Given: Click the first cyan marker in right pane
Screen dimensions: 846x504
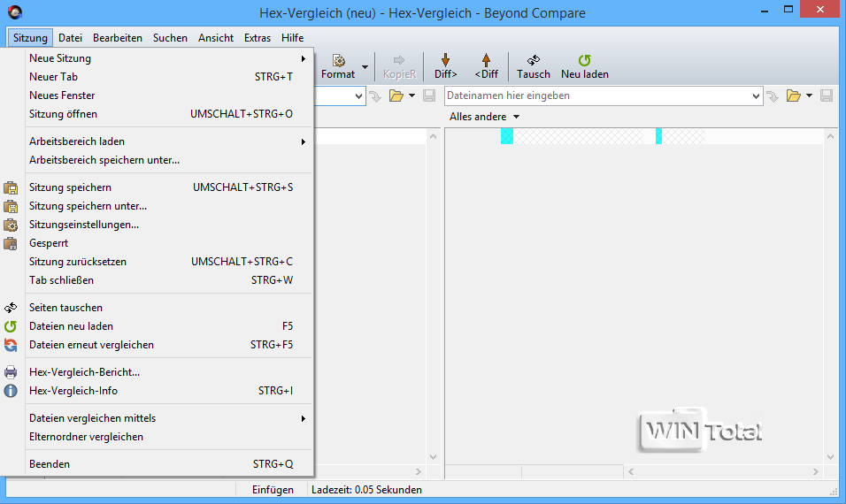Looking at the screenshot, I should (x=507, y=136).
